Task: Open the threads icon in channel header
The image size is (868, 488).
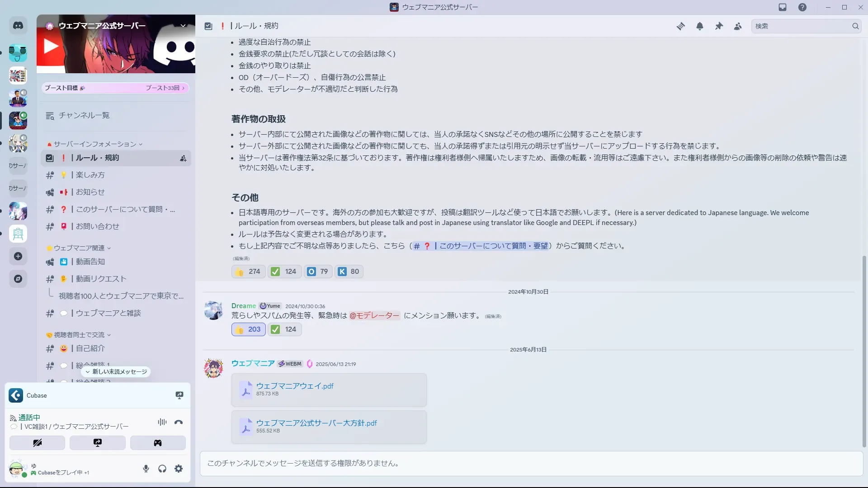Action: [x=680, y=26]
